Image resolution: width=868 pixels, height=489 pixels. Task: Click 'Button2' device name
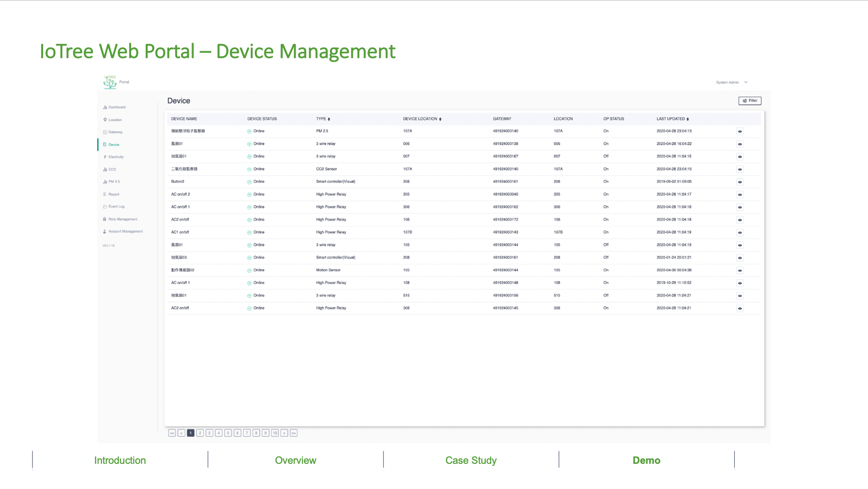click(x=178, y=182)
